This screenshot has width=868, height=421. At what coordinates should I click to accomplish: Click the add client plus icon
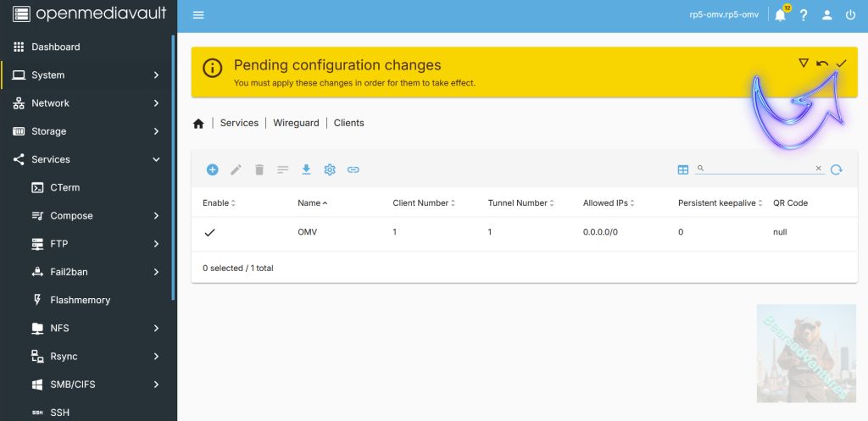tap(213, 169)
